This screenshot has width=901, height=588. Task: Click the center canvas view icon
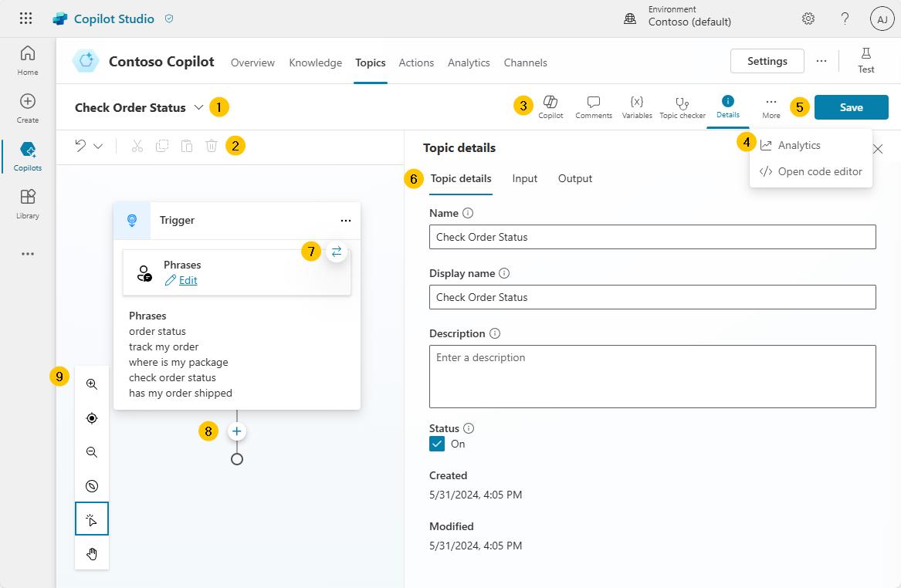tap(92, 417)
